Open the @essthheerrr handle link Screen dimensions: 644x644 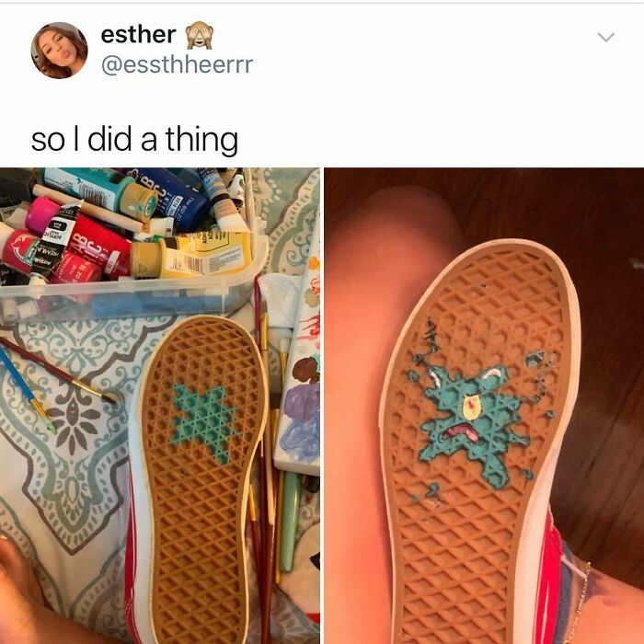pyautogui.click(x=177, y=65)
